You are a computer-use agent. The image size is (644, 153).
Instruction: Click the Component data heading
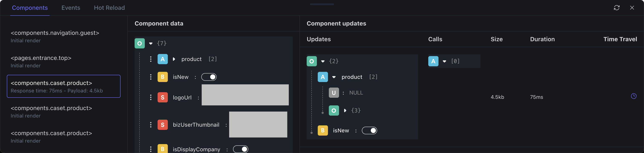point(159,23)
